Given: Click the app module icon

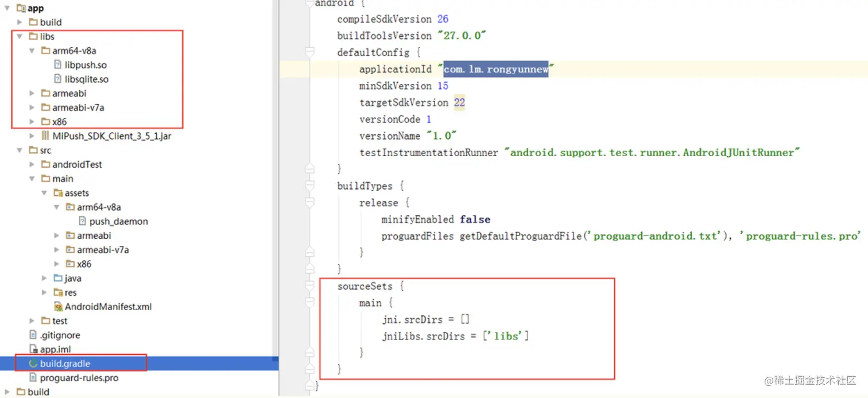Looking at the screenshot, I should [21, 9].
